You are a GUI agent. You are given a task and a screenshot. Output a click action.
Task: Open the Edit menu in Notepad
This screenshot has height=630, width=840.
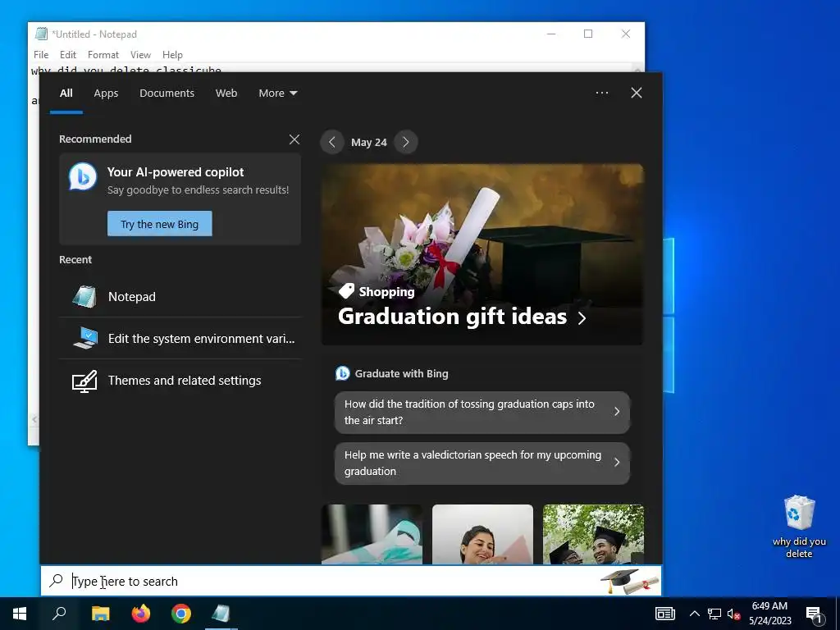67,55
